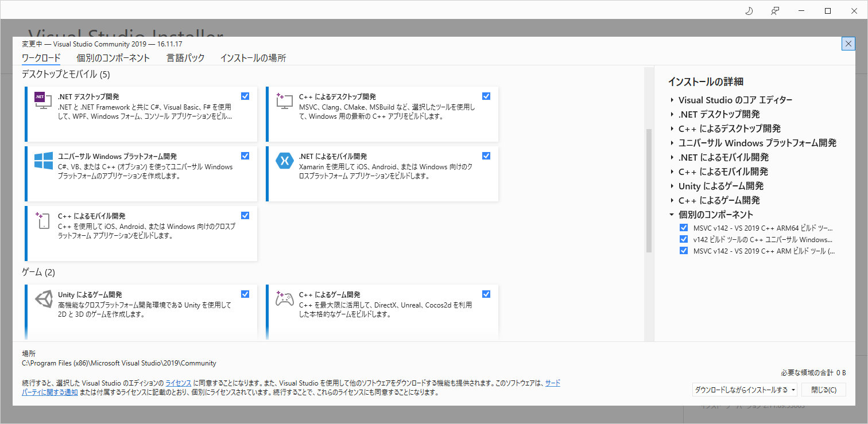Click the C++ game controller icon
Viewport: 868px width, 424px height.
tap(285, 299)
